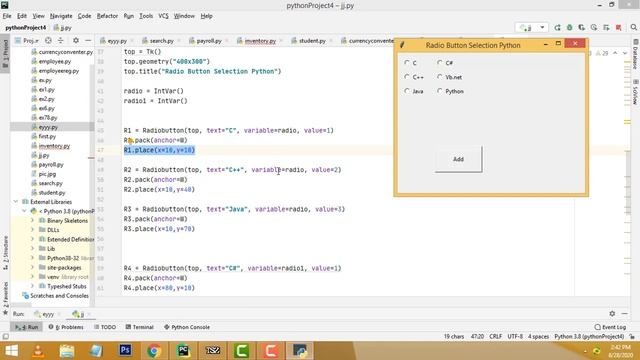Open eyyy tab in Run panel
640x360 pixels.
coord(48,314)
